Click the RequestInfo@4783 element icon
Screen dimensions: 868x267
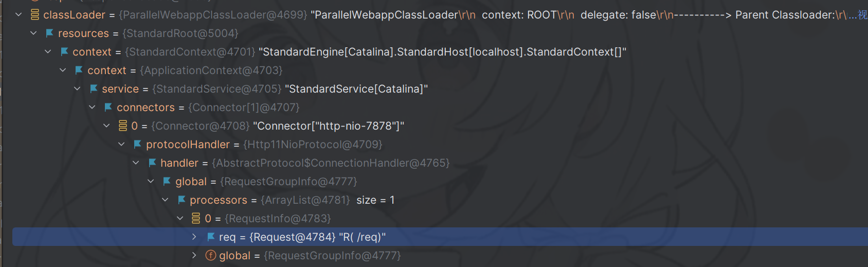196,219
